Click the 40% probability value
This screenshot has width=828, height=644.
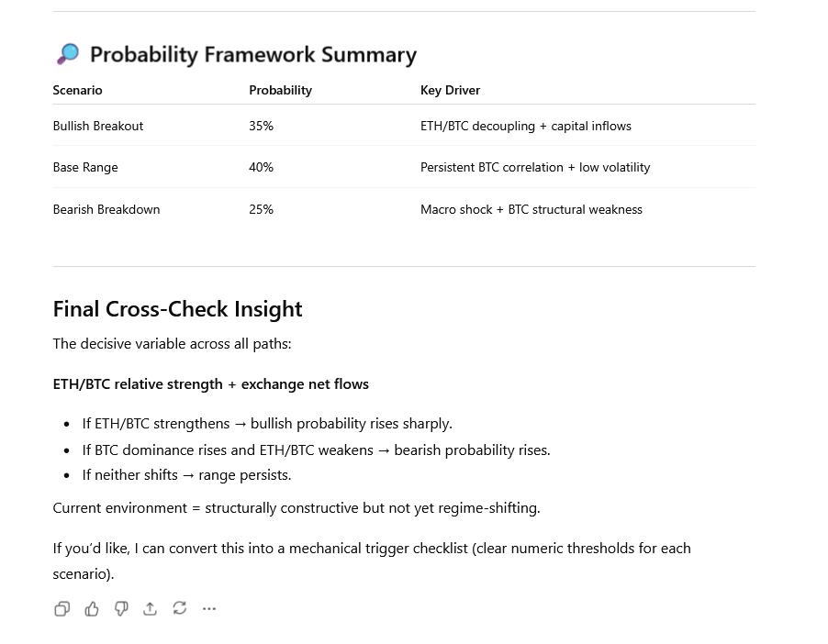[x=261, y=167]
